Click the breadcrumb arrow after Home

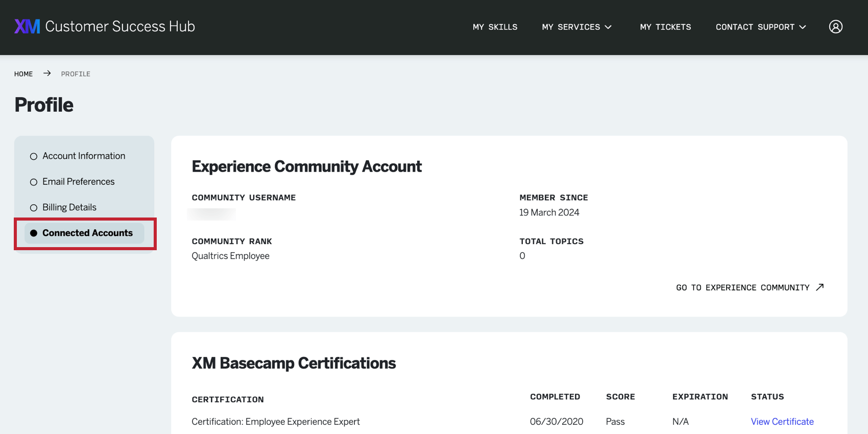coord(47,74)
